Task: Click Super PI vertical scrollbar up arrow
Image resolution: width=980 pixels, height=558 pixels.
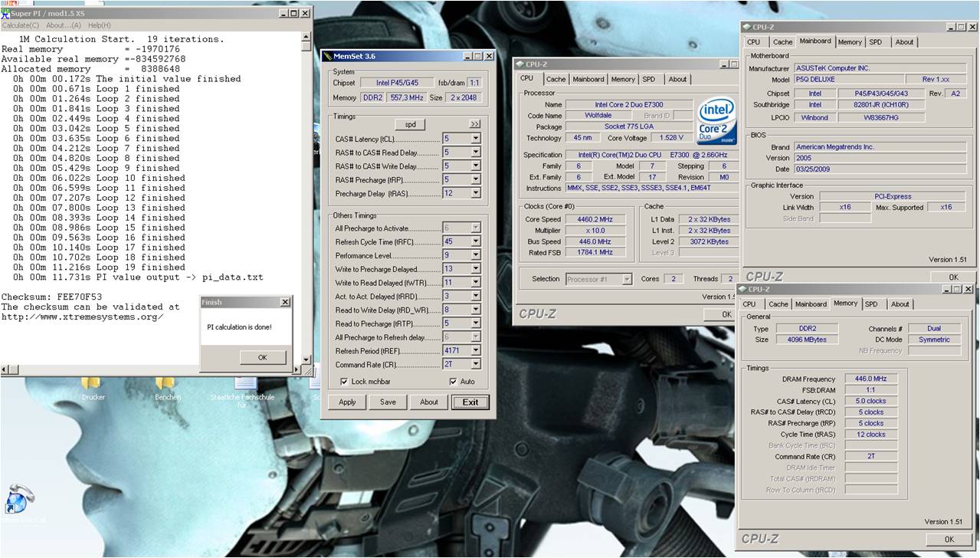Action: pyautogui.click(x=306, y=36)
